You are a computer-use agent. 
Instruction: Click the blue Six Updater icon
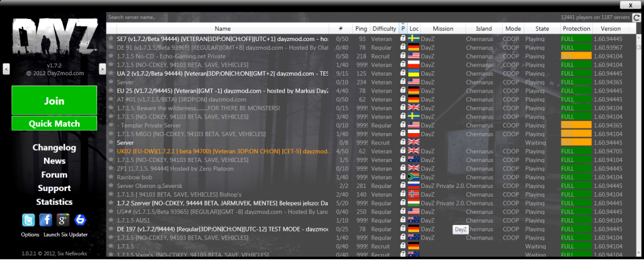[80, 220]
